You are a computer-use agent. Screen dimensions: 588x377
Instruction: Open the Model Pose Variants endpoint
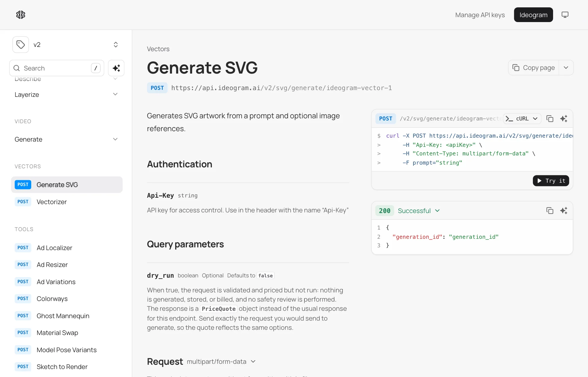point(67,350)
